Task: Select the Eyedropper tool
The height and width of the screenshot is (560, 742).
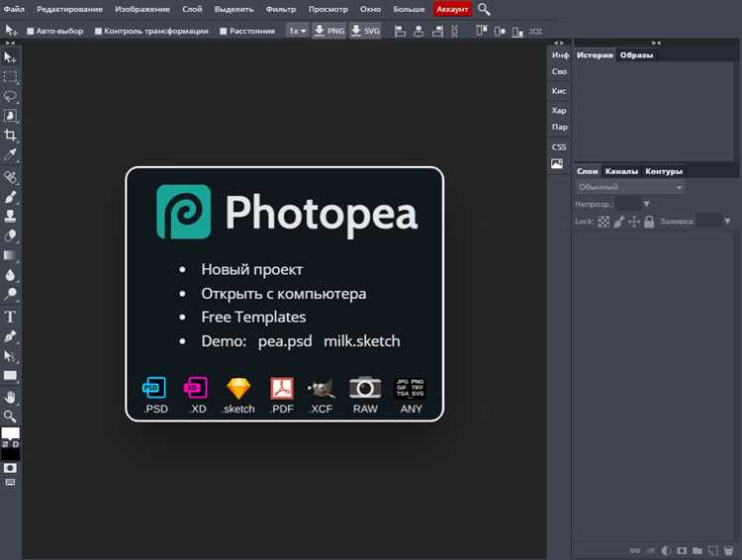Action: coord(10,154)
